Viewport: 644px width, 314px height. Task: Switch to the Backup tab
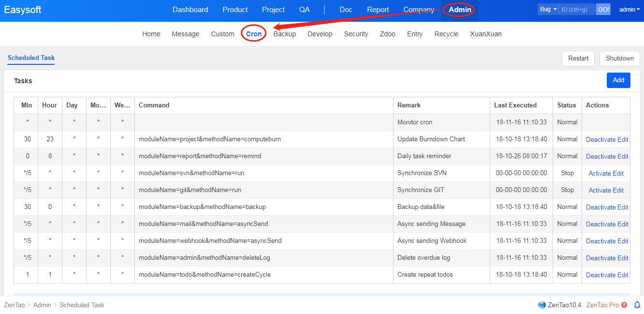click(x=284, y=34)
